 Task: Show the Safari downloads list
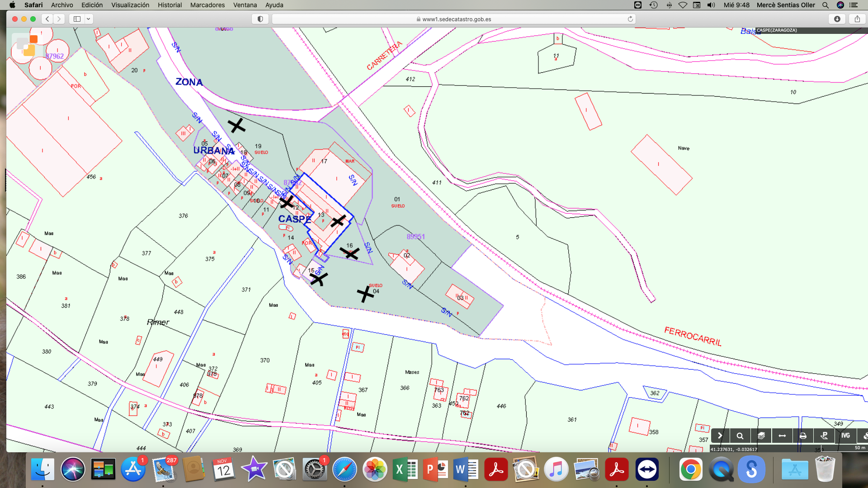(x=837, y=19)
